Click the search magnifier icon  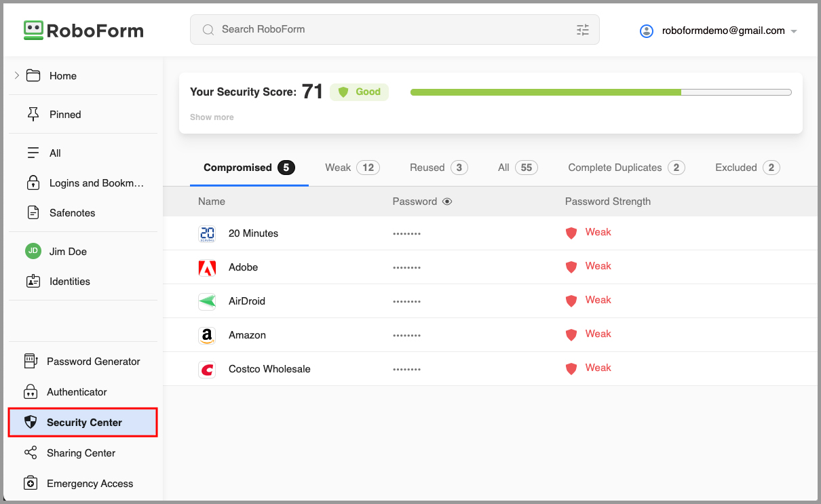pyautogui.click(x=208, y=30)
